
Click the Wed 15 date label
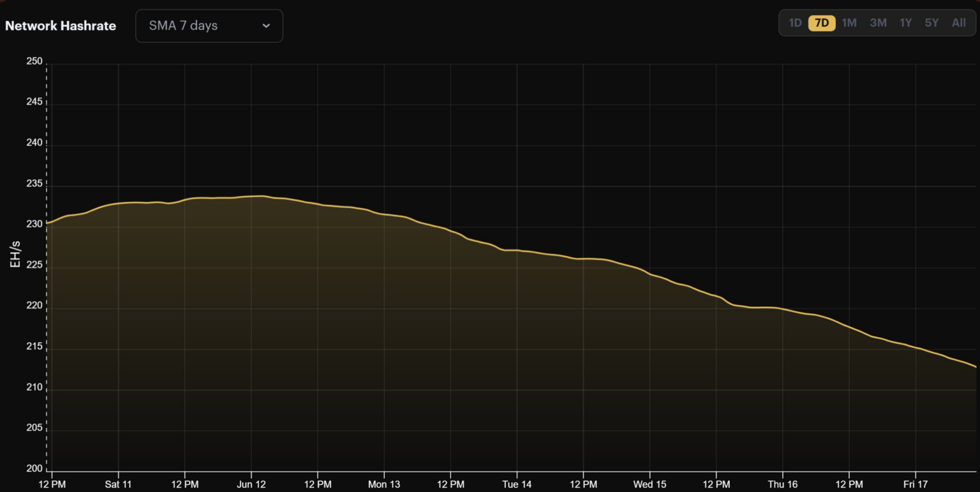(x=650, y=484)
